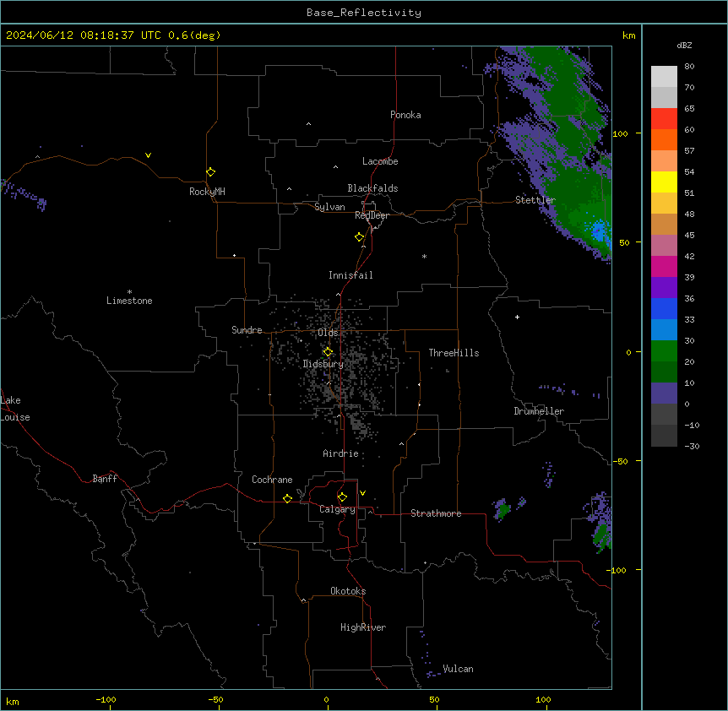Click the Drumheller label
The width and height of the screenshot is (728, 711).
click(x=539, y=411)
